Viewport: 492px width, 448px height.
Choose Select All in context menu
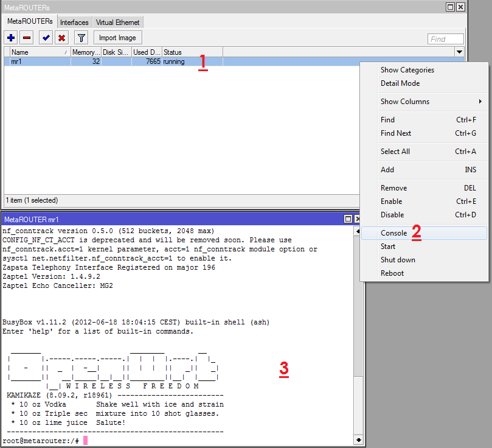[x=424, y=152]
